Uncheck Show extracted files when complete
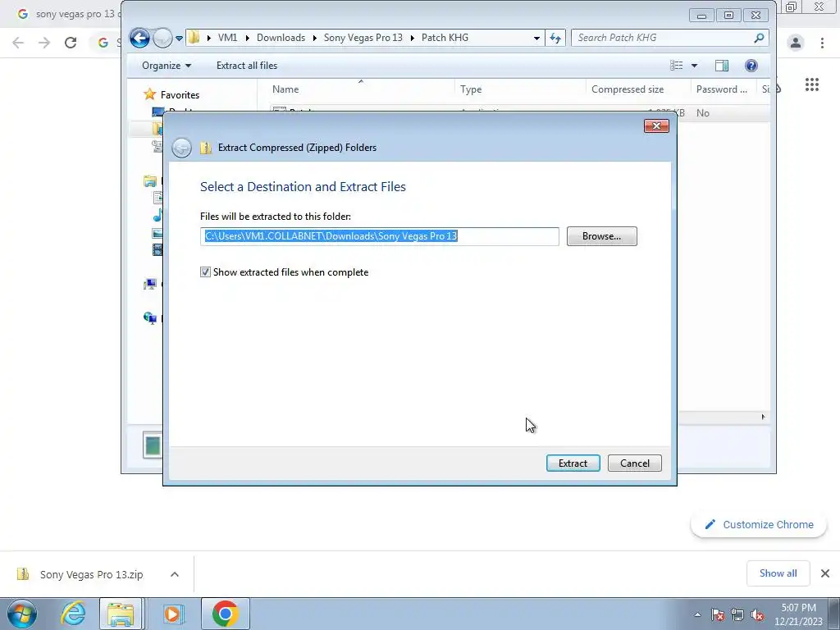Image resolution: width=840 pixels, height=630 pixels. coord(205,272)
